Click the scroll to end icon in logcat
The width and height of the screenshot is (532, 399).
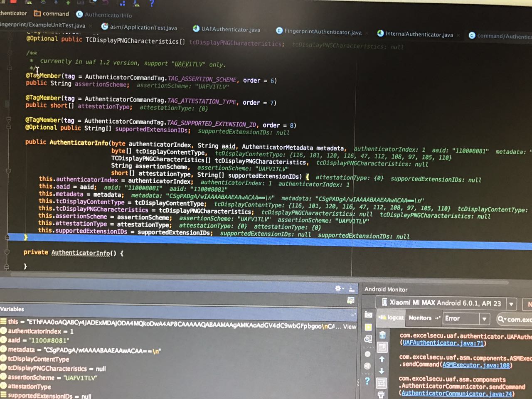(382, 347)
